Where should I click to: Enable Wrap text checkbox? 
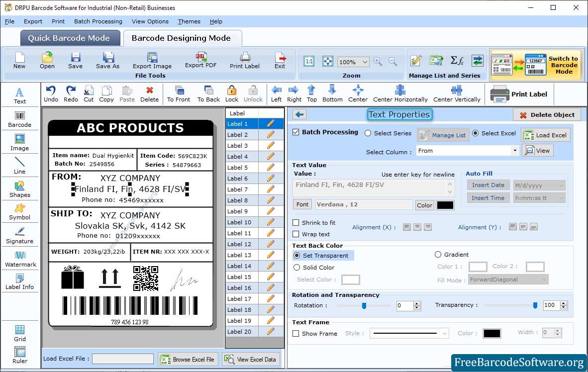[x=296, y=234]
